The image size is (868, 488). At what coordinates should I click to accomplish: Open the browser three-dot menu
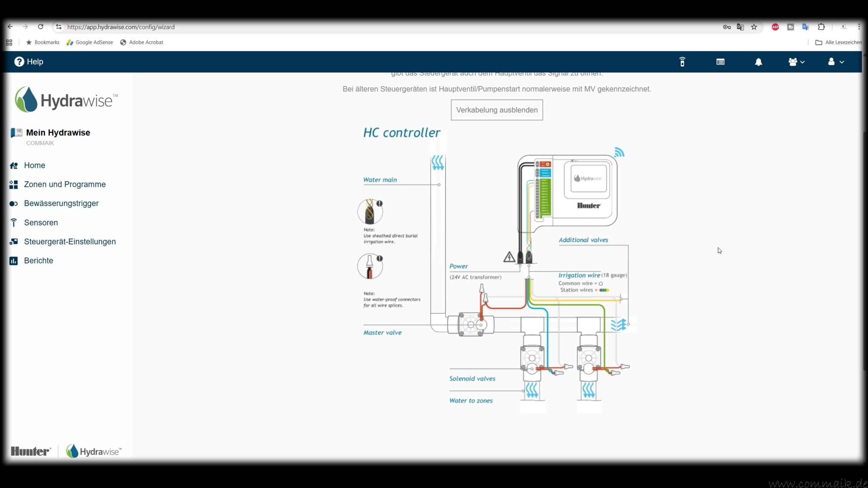click(x=859, y=27)
